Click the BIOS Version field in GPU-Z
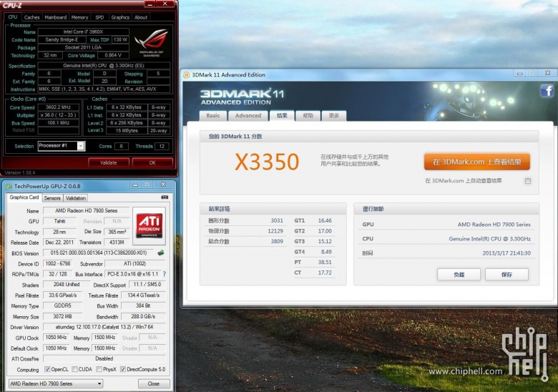 click(99, 253)
